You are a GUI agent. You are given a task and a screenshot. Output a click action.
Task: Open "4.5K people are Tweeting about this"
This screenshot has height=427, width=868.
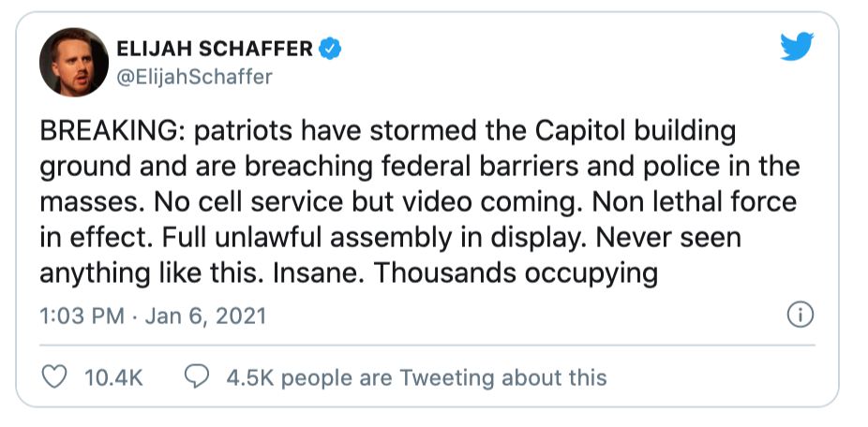[x=416, y=377]
